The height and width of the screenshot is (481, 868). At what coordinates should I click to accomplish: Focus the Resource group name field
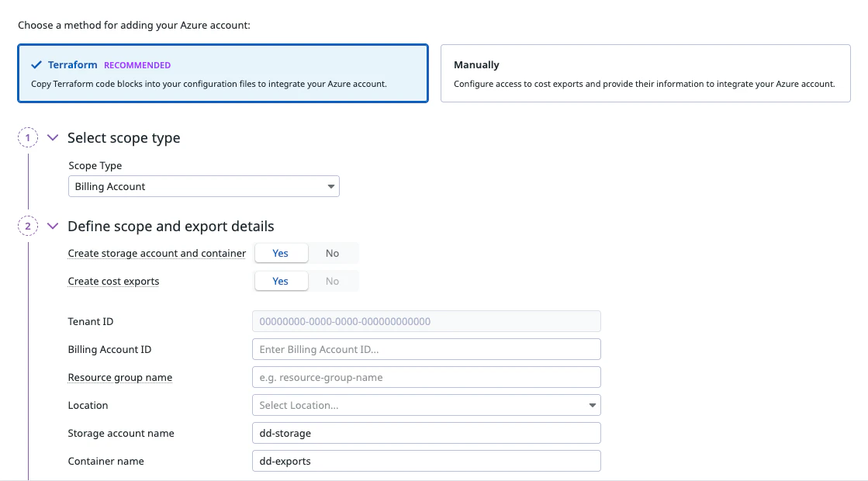pyautogui.click(x=426, y=377)
